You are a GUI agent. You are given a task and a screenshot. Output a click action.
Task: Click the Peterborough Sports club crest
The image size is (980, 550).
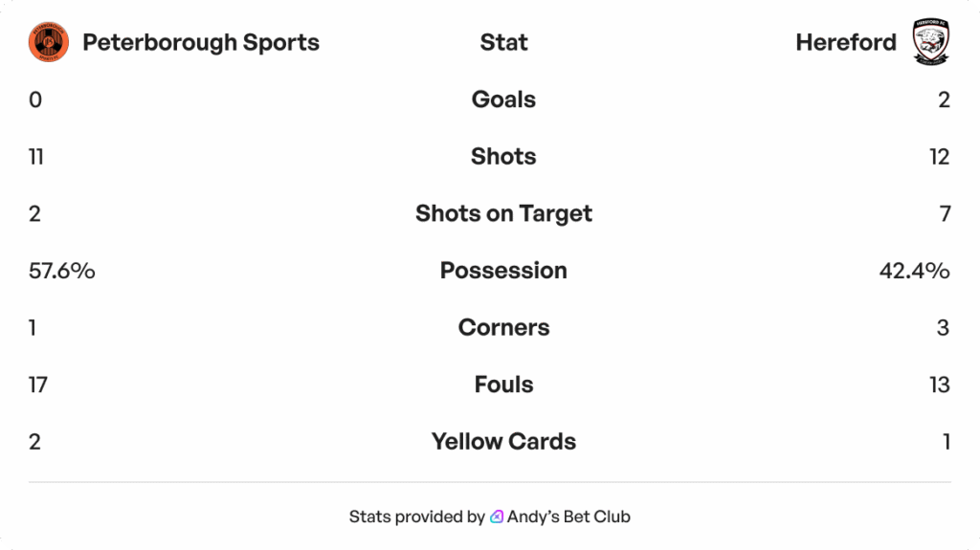point(49,43)
